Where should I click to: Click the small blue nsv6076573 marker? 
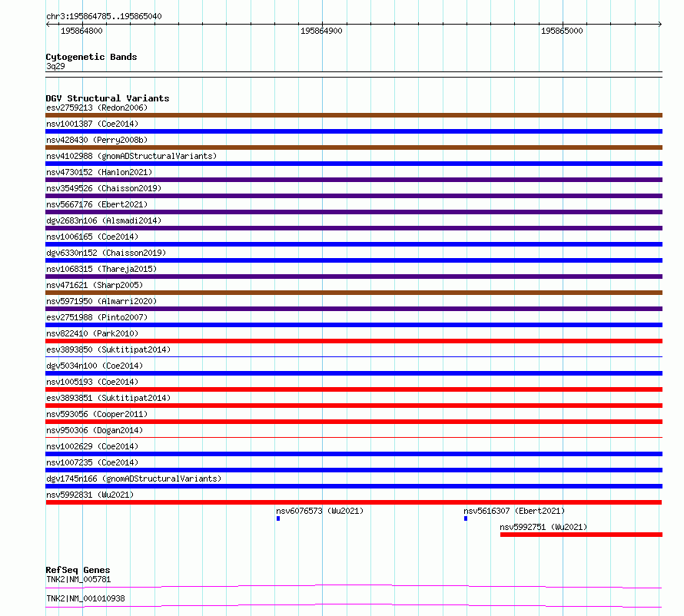click(x=278, y=518)
